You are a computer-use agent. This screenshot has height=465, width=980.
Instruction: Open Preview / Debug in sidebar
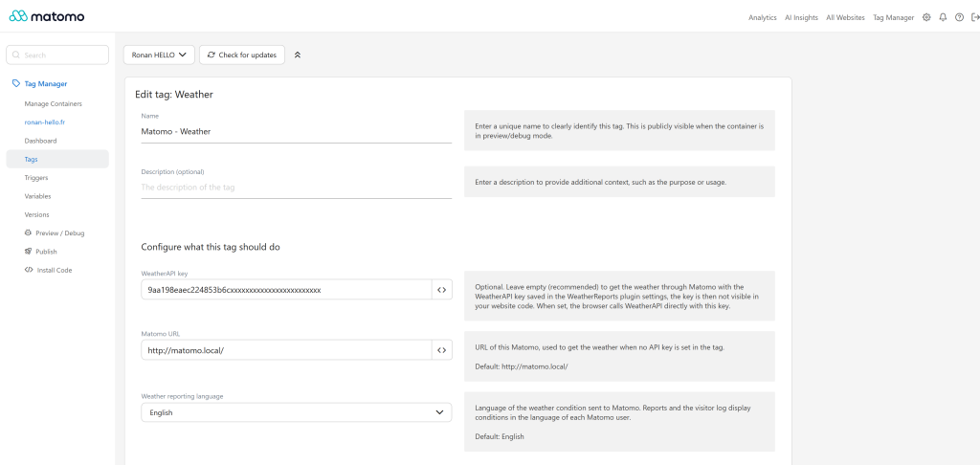[x=55, y=233]
